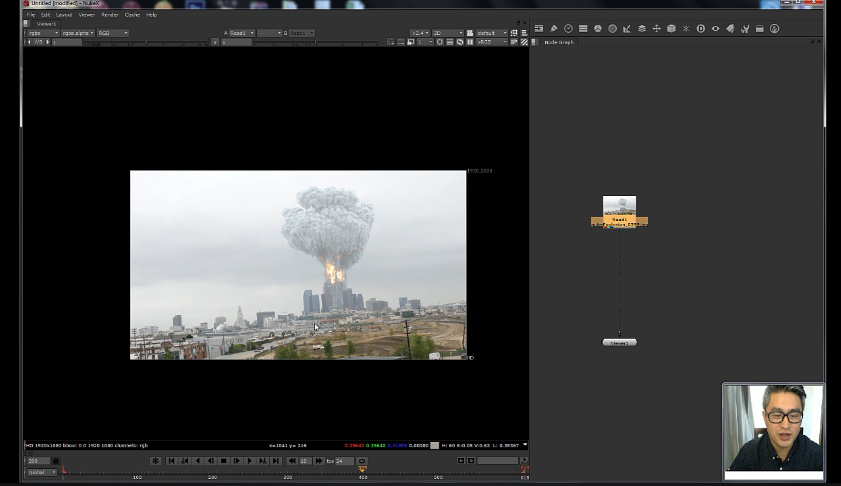Open the Global frame range dropdown
841x486 pixels.
tap(41, 472)
